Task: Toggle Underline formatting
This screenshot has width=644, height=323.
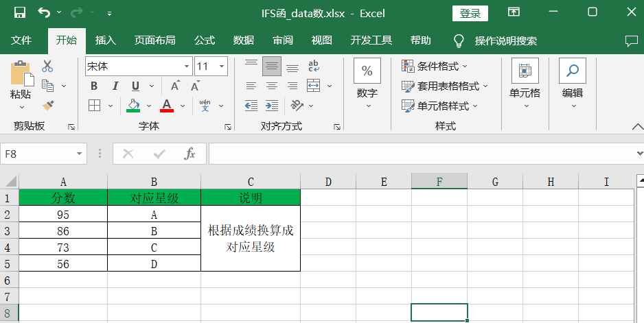Action: [x=135, y=86]
